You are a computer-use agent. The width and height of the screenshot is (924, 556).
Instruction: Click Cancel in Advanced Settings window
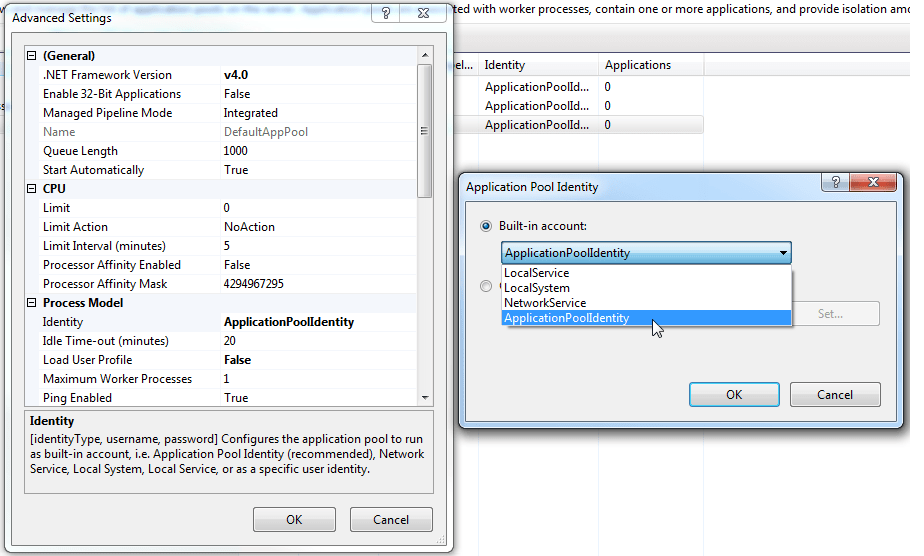pyautogui.click(x=391, y=519)
